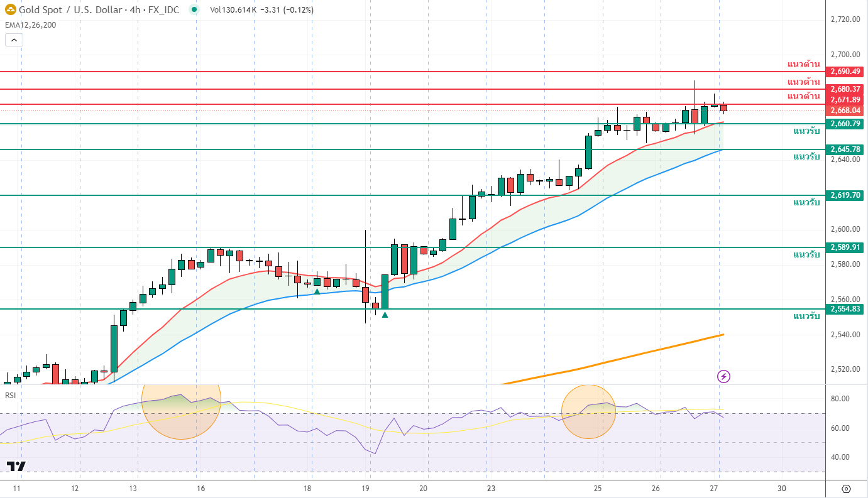Click date 16 on the time axis
This screenshot has height=498, width=868.
[x=201, y=489]
